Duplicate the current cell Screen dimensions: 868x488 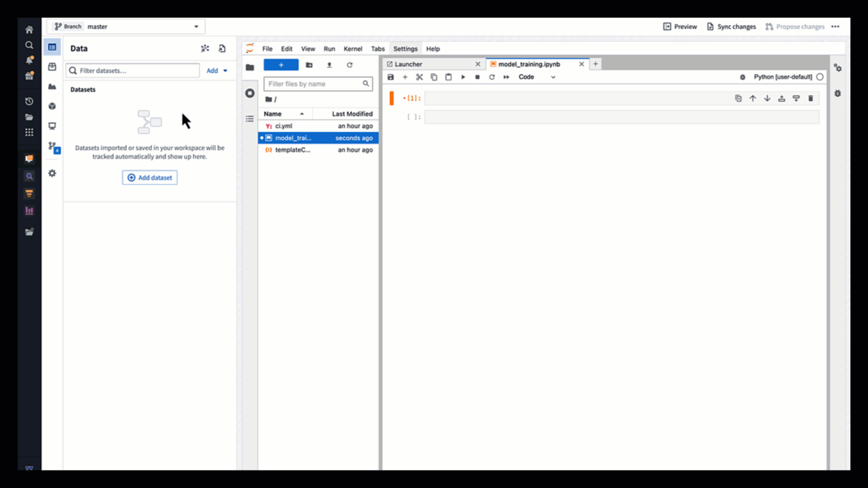point(738,98)
